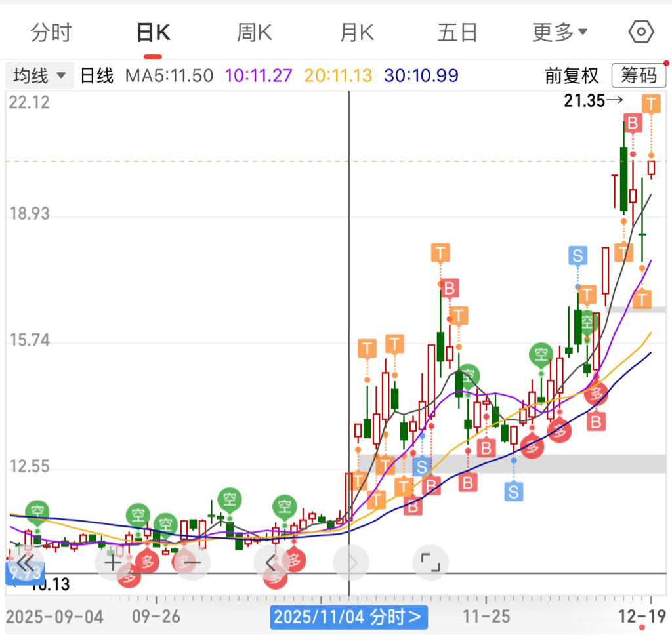The image size is (672, 635).
Task: Open chart settings hexagon icon
Action: (x=641, y=32)
